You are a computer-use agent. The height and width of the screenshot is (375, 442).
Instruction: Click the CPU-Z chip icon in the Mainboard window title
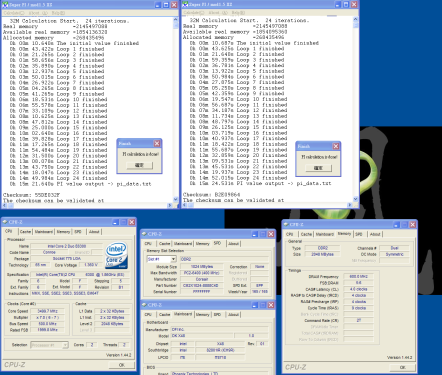click(144, 305)
